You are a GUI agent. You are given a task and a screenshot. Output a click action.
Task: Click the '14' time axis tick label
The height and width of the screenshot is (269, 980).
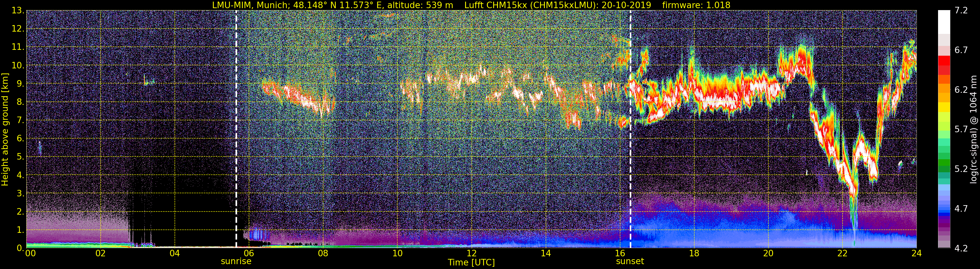click(545, 254)
